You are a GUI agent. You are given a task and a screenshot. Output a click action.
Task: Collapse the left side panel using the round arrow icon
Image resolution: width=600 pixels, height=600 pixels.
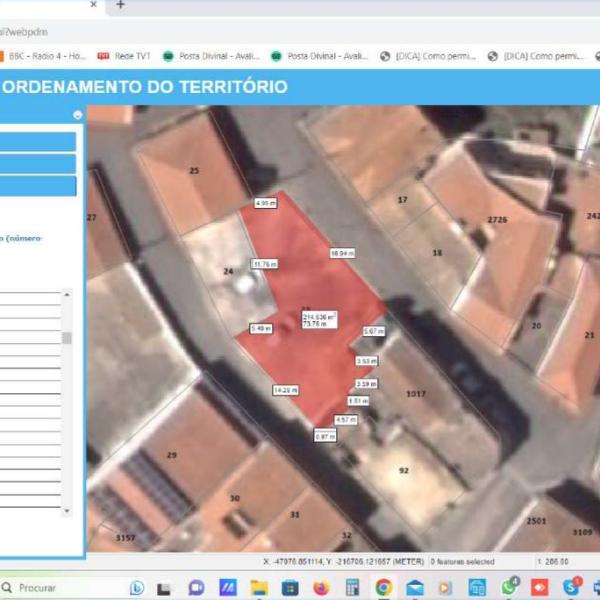[78, 115]
